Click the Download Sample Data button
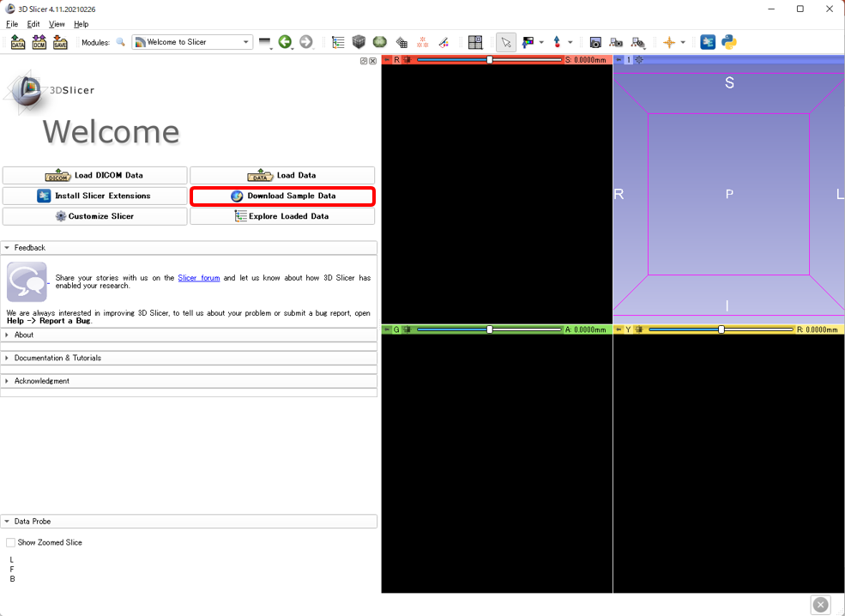The height and width of the screenshot is (616, 845). [x=282, y=196]
